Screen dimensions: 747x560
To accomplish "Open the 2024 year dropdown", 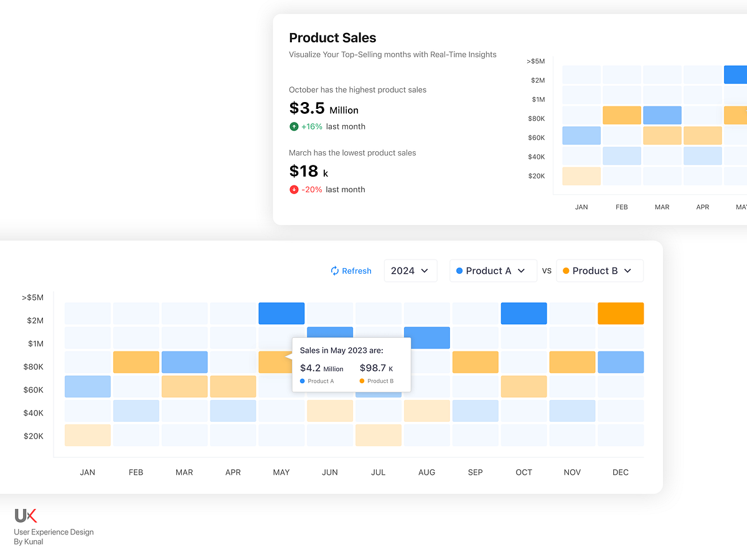I will pyautogui.click(x=410, y=271).
